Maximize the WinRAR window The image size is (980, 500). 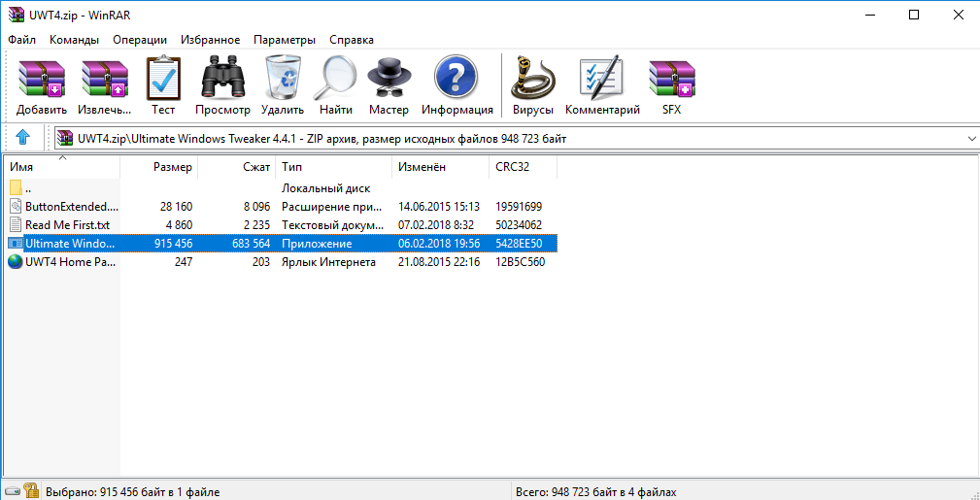pos(914,15)
